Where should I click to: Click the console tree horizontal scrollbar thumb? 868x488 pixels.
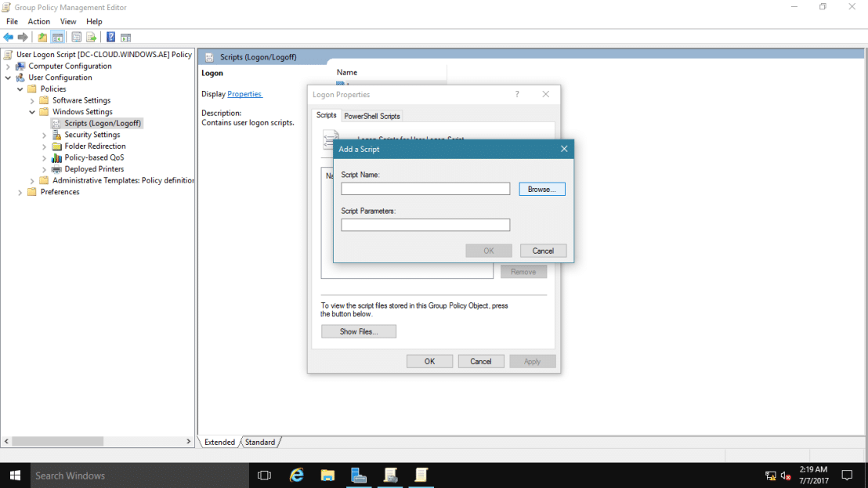tap(57, 442)
